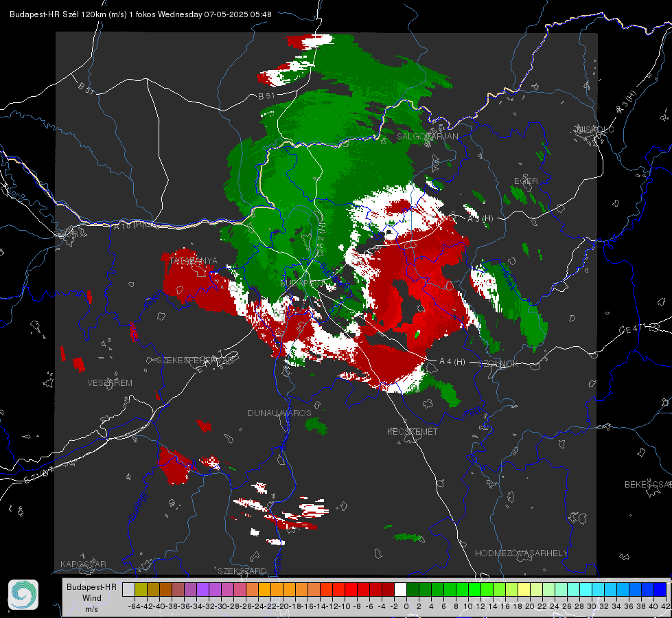
Task: Click the 'Budapest-HR Wind m/s' legend title
Action: 92,598
